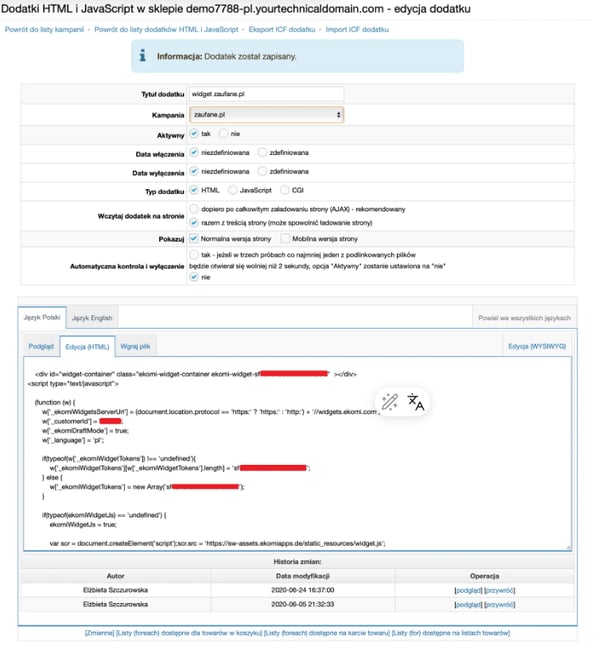Click Powiel we wszystkich językach button
The image size is (602, 646).
(525, 317)
